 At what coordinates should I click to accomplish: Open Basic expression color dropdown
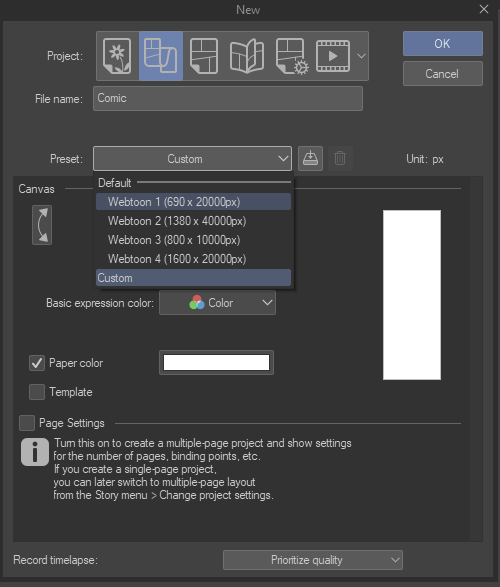pos(217,302)
